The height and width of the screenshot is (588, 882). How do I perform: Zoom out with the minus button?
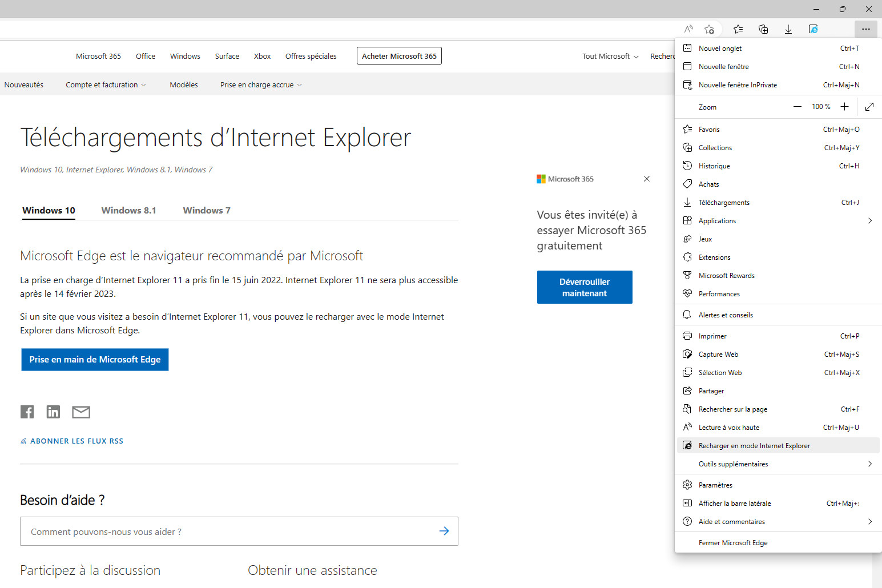click(798, 107)
